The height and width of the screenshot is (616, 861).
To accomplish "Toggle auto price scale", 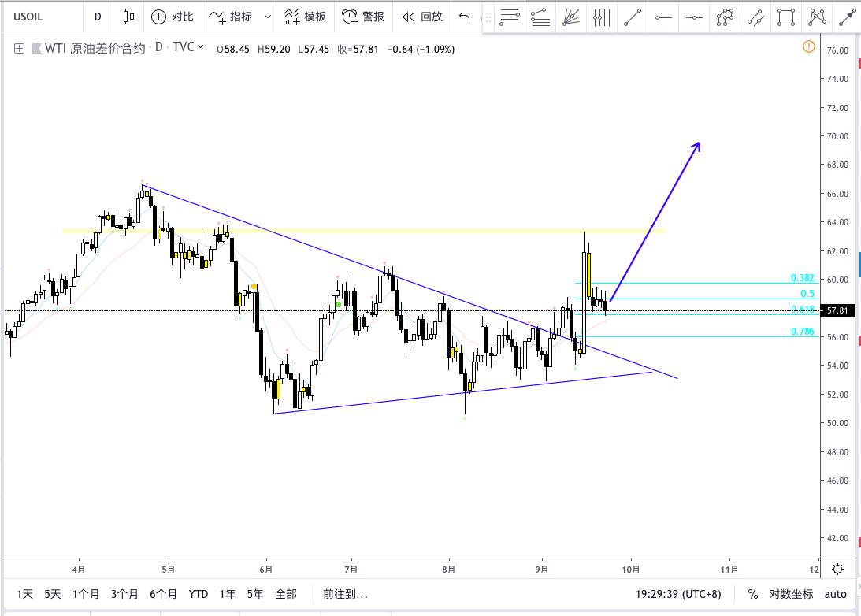I will point(835,594).
